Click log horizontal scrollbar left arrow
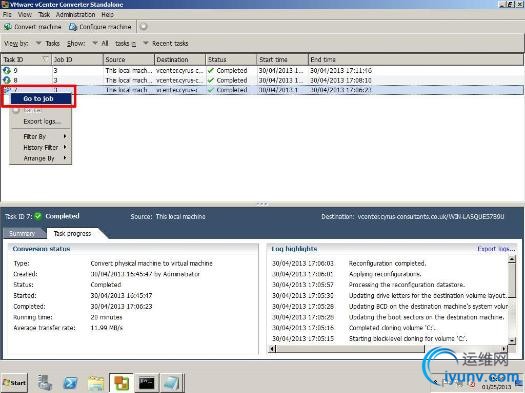The image size is (525, 393). click(273, 349)
